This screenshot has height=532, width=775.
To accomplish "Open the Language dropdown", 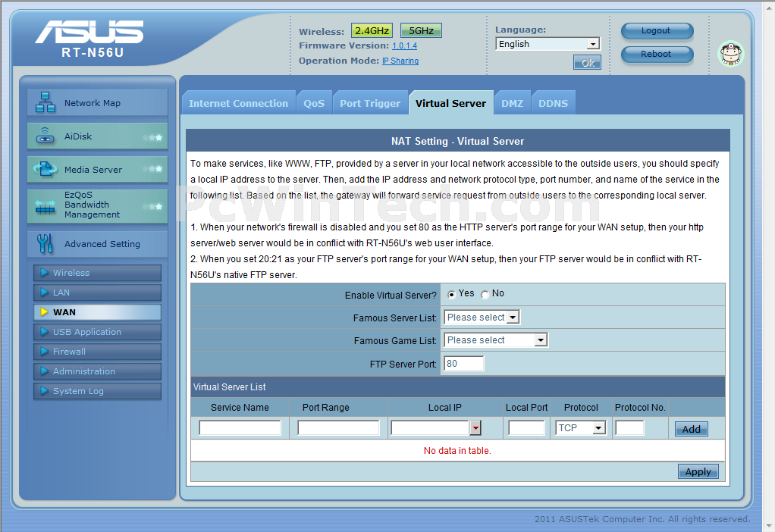I will 548,44.
